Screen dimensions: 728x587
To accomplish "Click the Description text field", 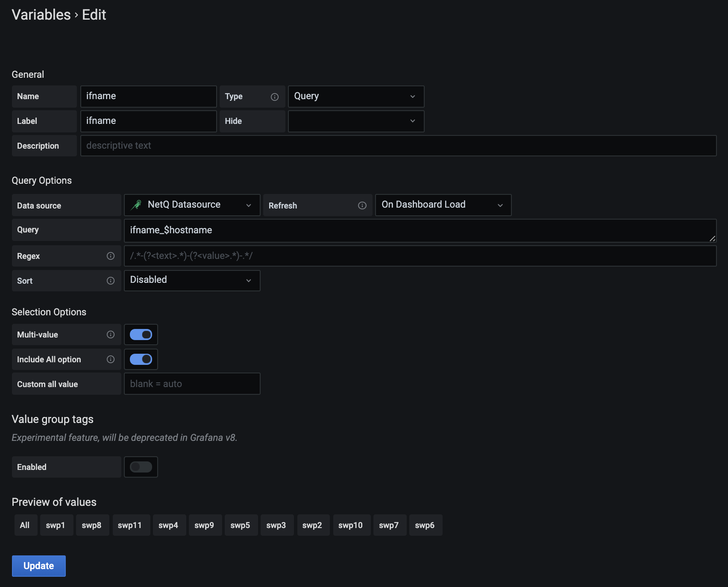I will coord(398,146).
